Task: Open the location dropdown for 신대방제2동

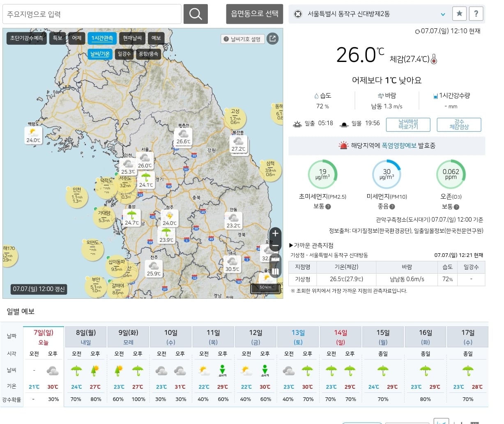Action: [x=443, y=14]
